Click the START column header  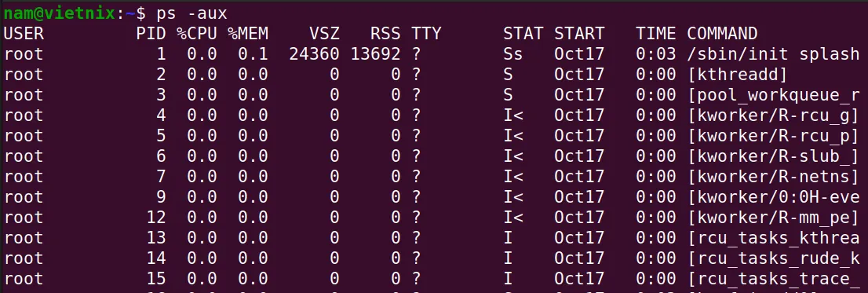[579, 34]
